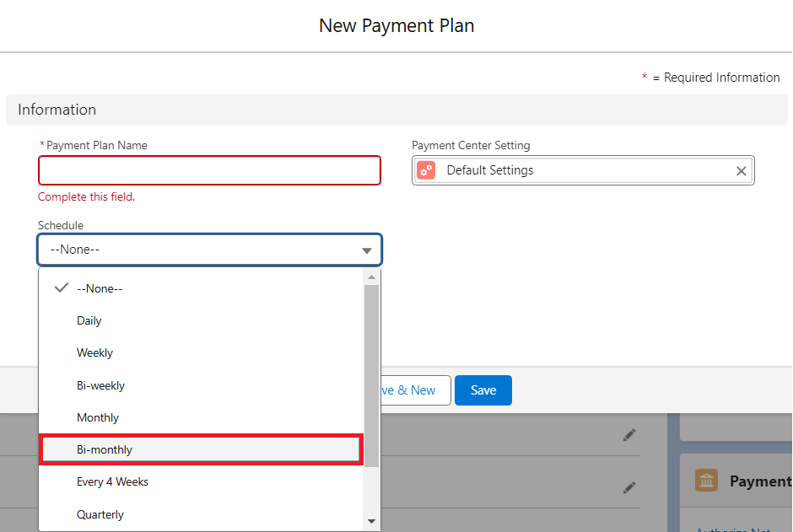Viewport: 793px width, 532px height.
Task: Select the Daily schedule option
Action: [x=89, y=320]
